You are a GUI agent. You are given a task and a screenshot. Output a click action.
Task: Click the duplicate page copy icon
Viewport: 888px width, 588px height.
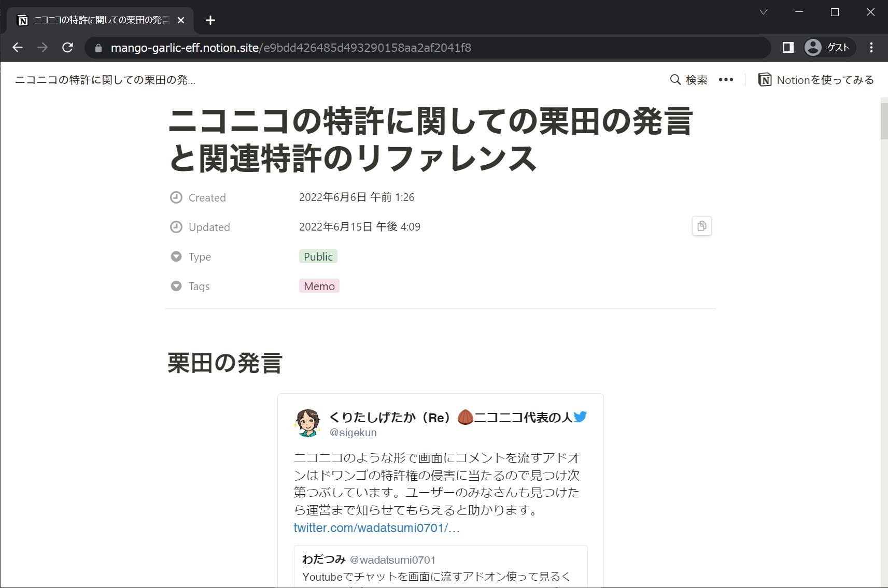coord(701,226)
